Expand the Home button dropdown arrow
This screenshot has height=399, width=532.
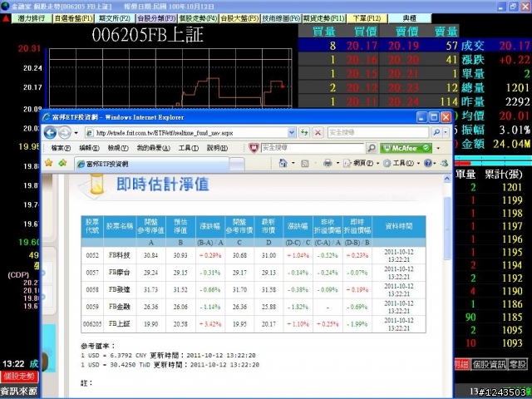tap(293, 164)
